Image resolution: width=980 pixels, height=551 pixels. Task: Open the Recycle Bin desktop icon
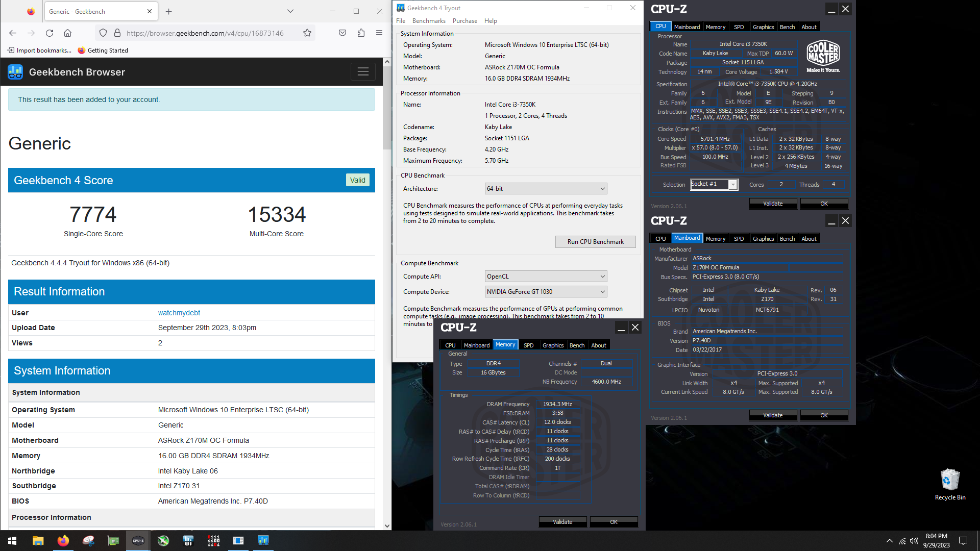[950, 485]
